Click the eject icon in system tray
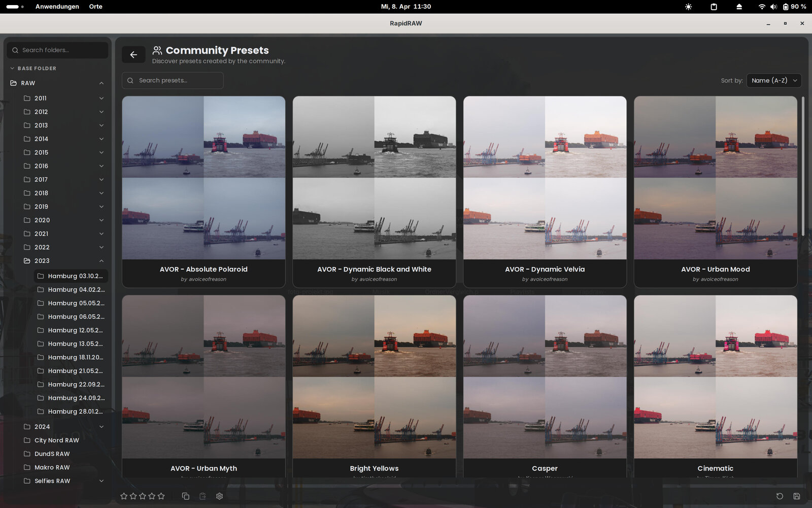 739,7
